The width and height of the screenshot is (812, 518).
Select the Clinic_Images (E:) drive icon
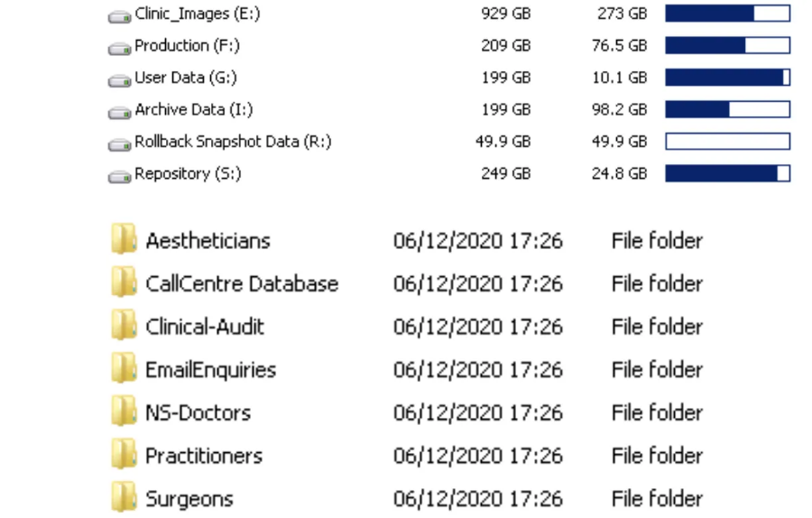[119, 16]
